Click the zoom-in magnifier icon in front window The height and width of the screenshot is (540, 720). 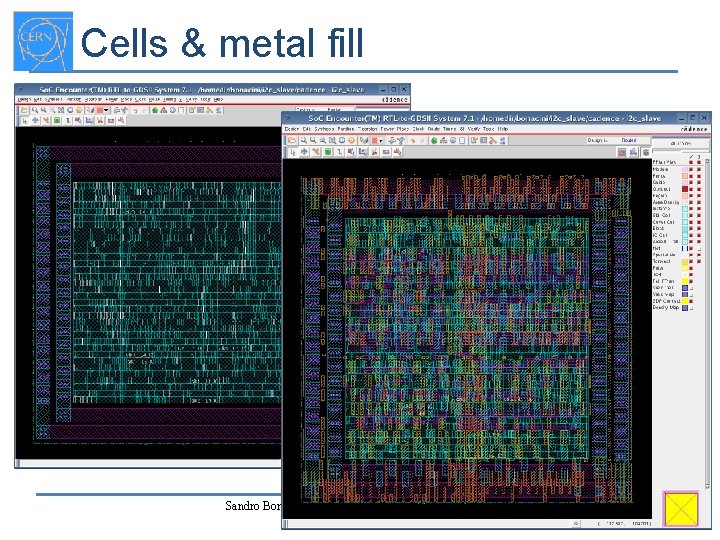[x=304, y=141]
